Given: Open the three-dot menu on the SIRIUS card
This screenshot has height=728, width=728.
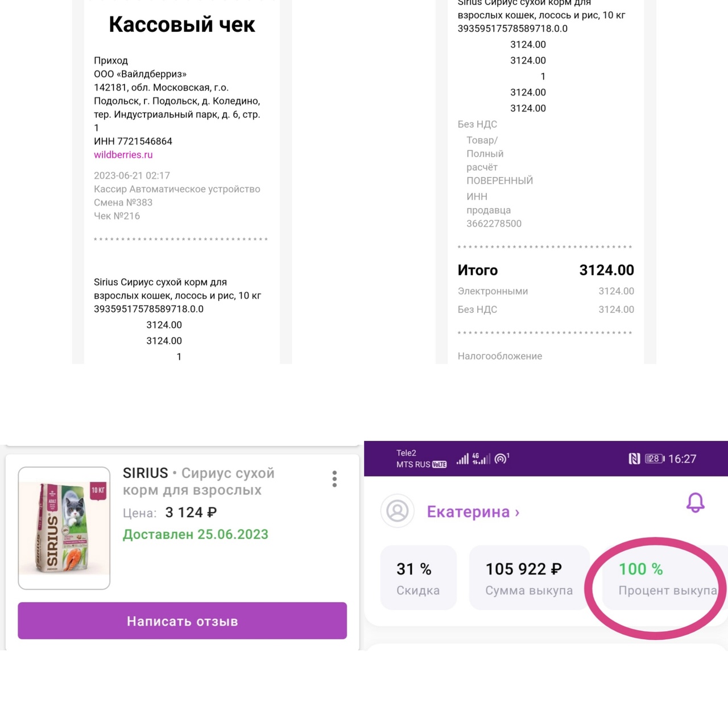Looking at the screenshot, I should pos(334,479).
